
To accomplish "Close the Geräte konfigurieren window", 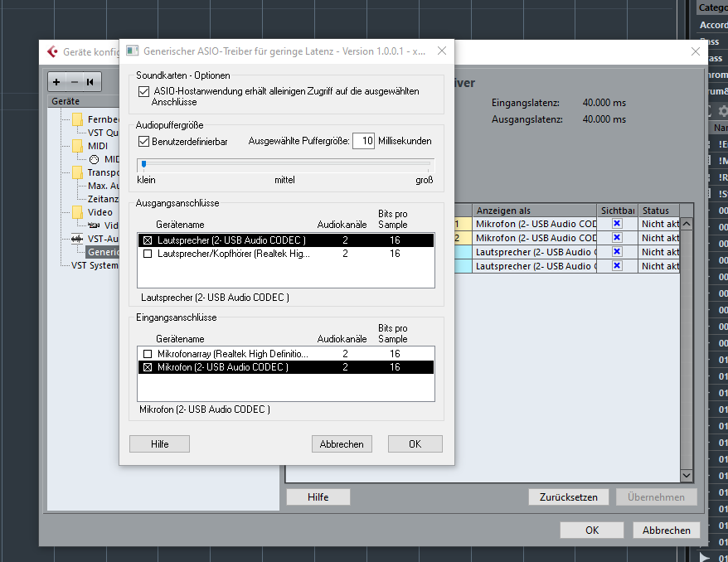I will (696, 51).
